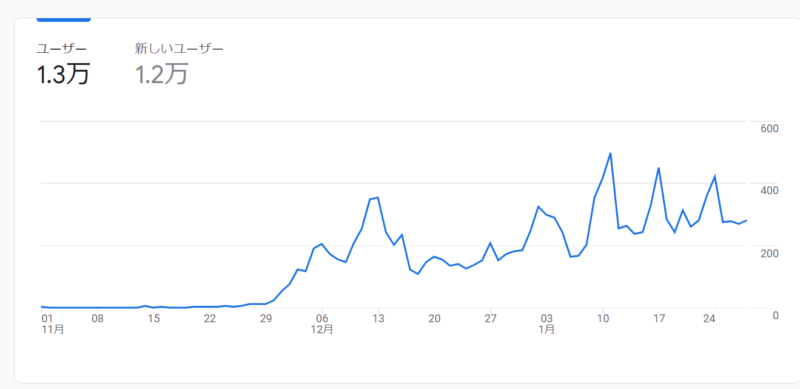Click the 600 value on the y-axis
Image resolution: width=800 pixels, height=389 pixels.
click(769, 128)
